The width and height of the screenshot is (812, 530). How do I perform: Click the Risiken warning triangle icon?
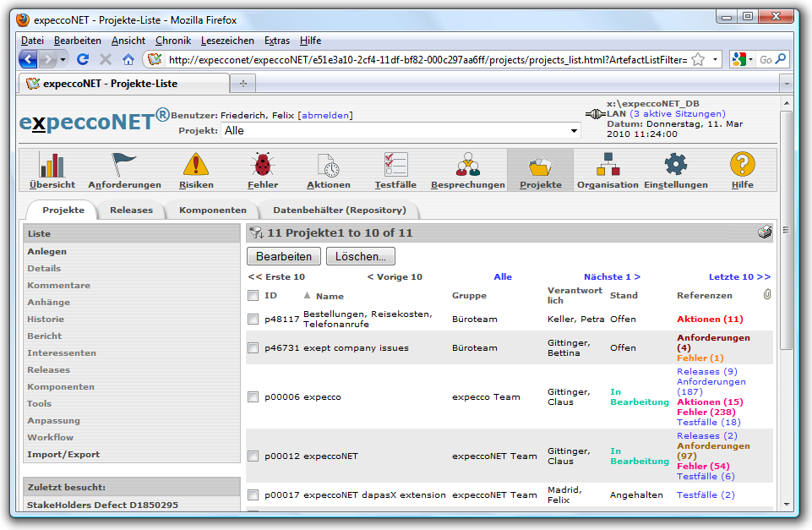pyautogui.click(x=196, y=165)
